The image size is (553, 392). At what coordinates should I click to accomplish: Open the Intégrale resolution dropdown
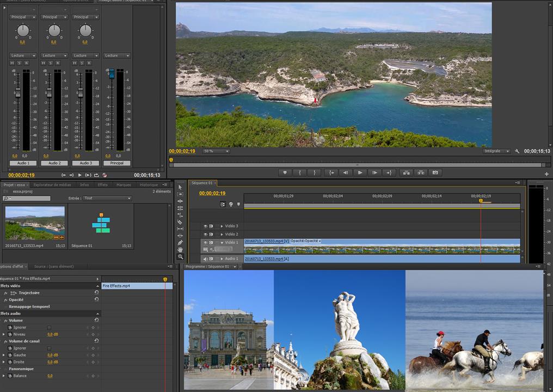pos(496,151)
